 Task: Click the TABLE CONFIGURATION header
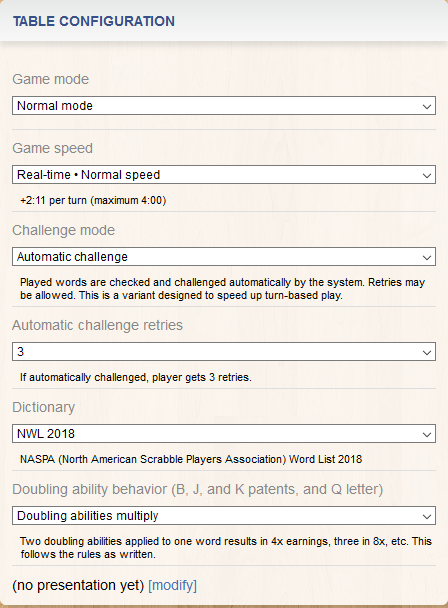94,21
